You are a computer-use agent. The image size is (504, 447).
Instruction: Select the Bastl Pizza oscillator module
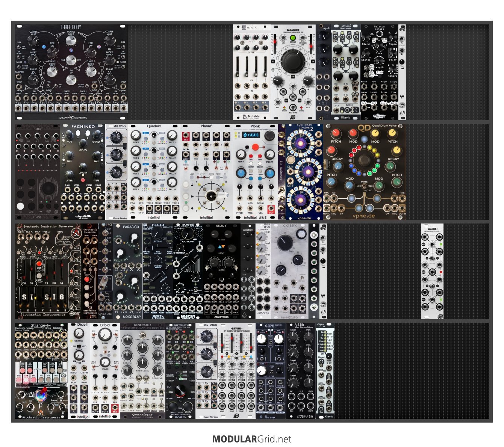(x=158, y=271)
